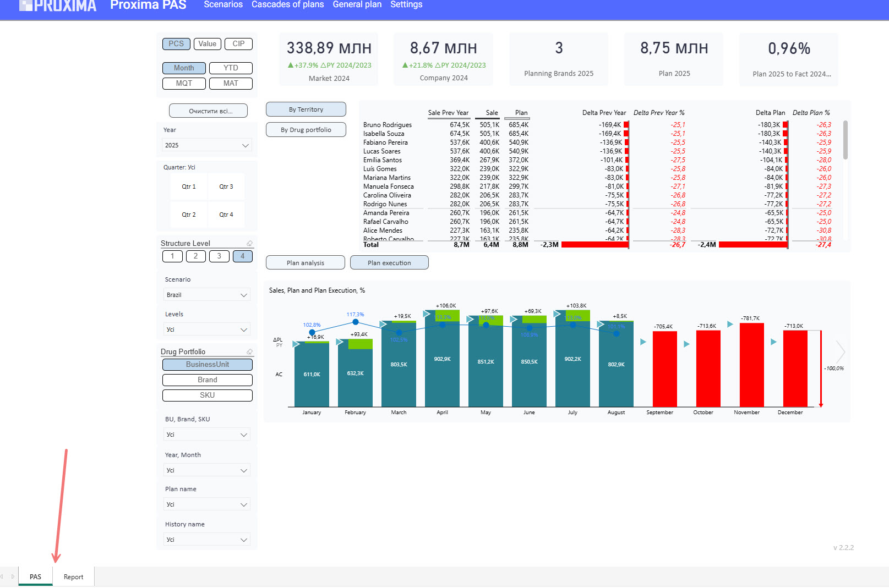Switch to the Report sheet tab

point(73,576)
